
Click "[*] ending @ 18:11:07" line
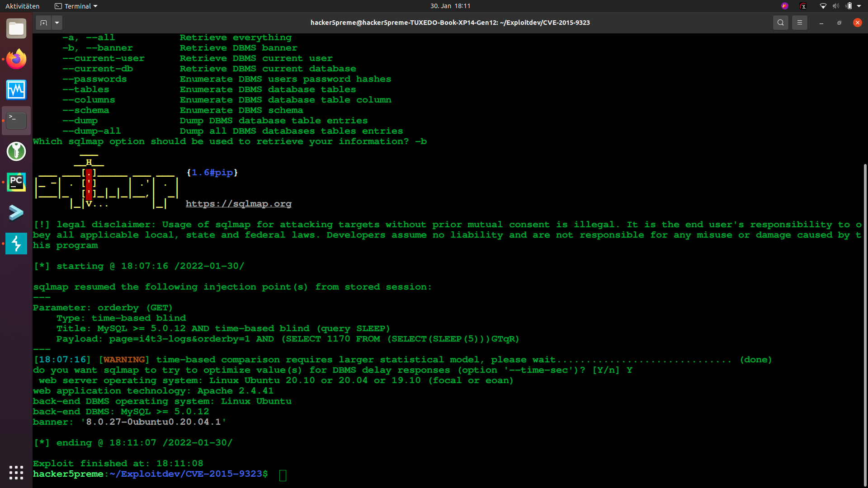click(x=133, y=443)
